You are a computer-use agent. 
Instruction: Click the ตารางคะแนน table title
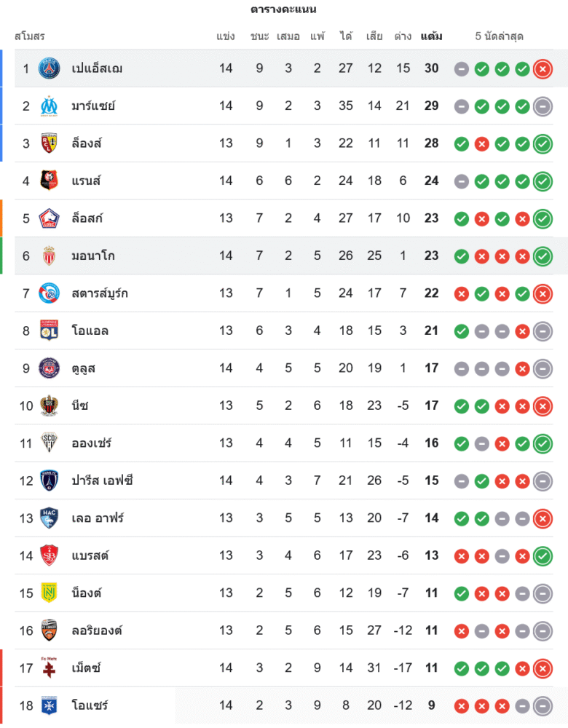pos(283,9)
